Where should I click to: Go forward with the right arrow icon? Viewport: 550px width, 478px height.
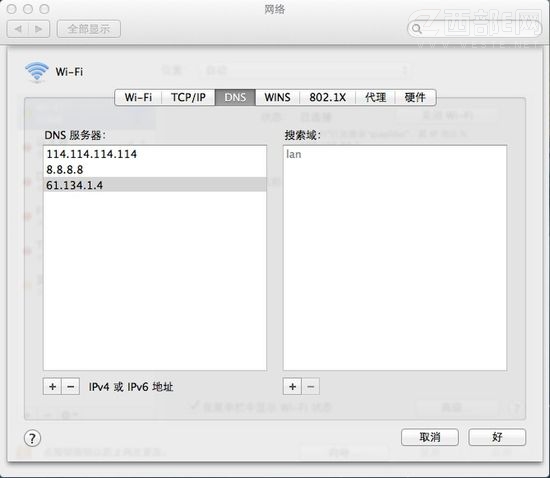[x=39, y=29]
